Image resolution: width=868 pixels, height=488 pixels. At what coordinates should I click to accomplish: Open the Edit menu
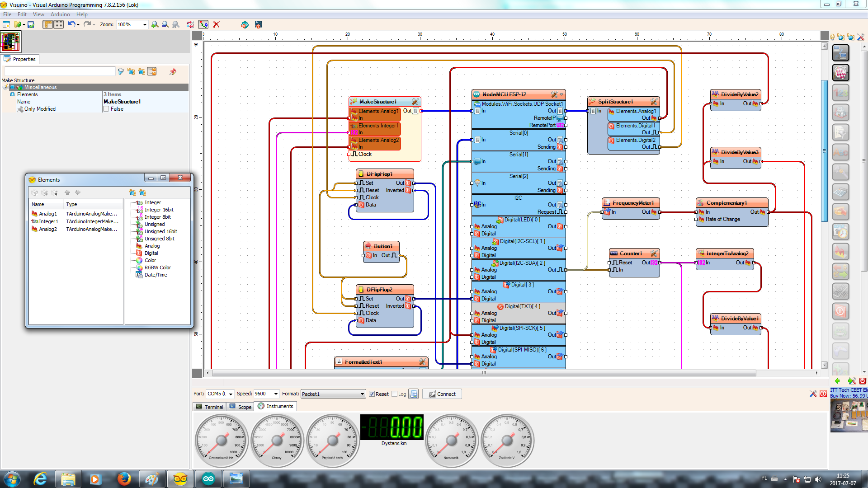point(22,14)
